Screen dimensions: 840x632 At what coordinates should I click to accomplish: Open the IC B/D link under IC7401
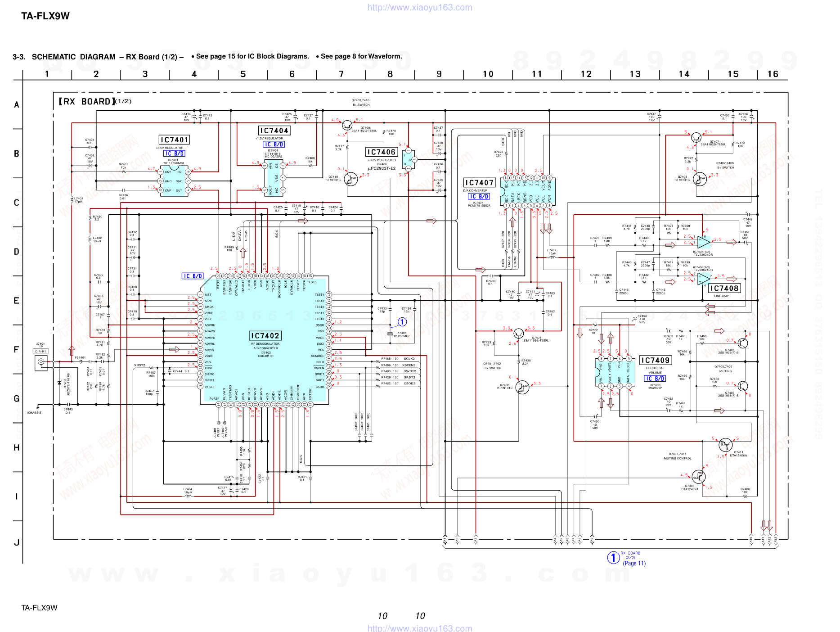pos(174,153)
